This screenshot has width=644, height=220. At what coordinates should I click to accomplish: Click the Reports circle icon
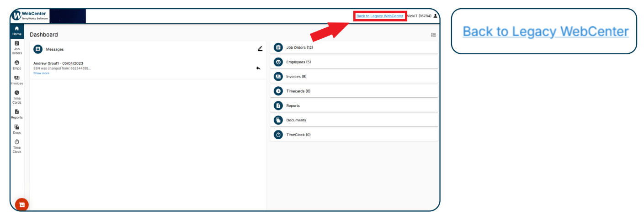pyautogui.click(x=278, y=105)
